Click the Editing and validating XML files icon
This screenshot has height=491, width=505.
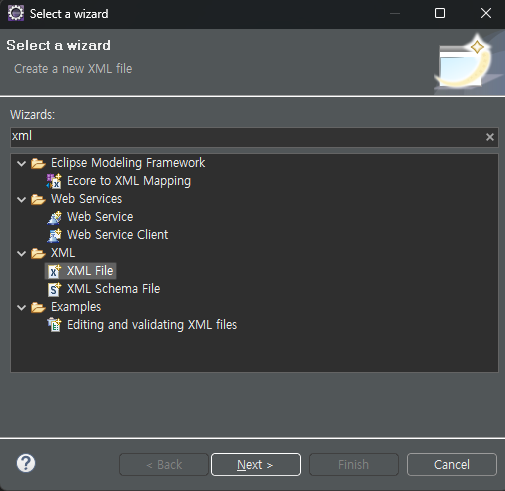(x=54, y=325)
